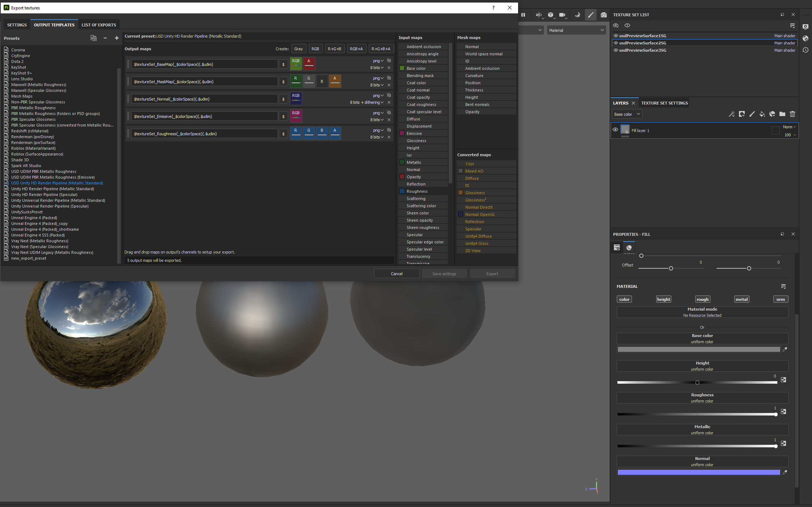Add a mask to the layer
The width and height of the screenshot is (812, 507).
click(742, 114)
